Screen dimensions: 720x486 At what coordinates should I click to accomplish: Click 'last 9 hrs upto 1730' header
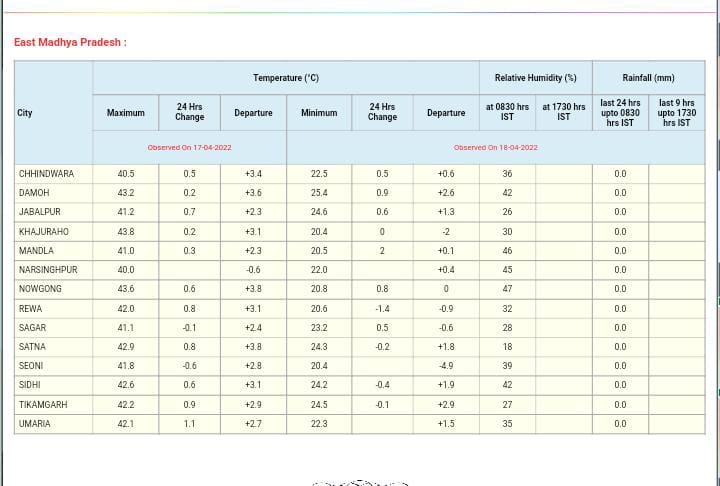coord(676,112)
